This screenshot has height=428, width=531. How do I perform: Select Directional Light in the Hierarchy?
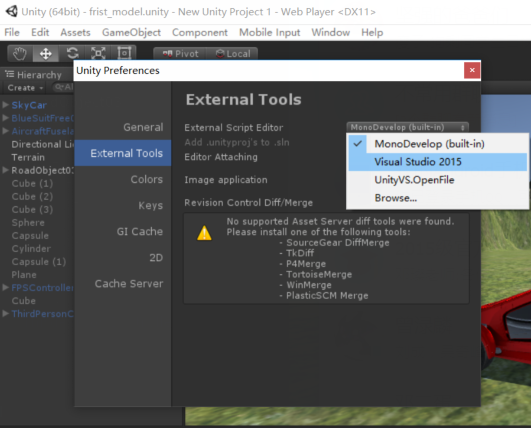42,144
